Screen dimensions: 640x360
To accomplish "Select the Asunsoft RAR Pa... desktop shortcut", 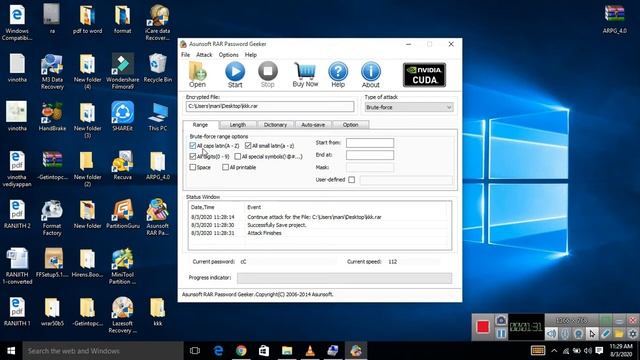I will 158,217.
